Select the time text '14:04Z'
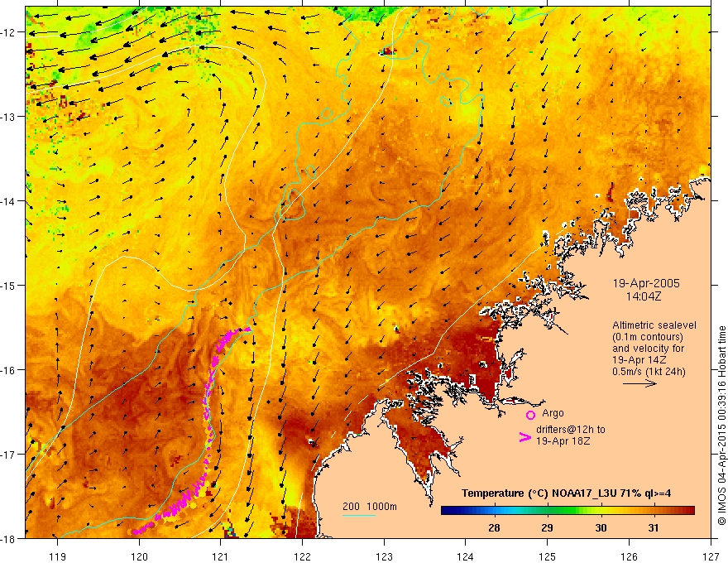 click(x=643, y=296)
